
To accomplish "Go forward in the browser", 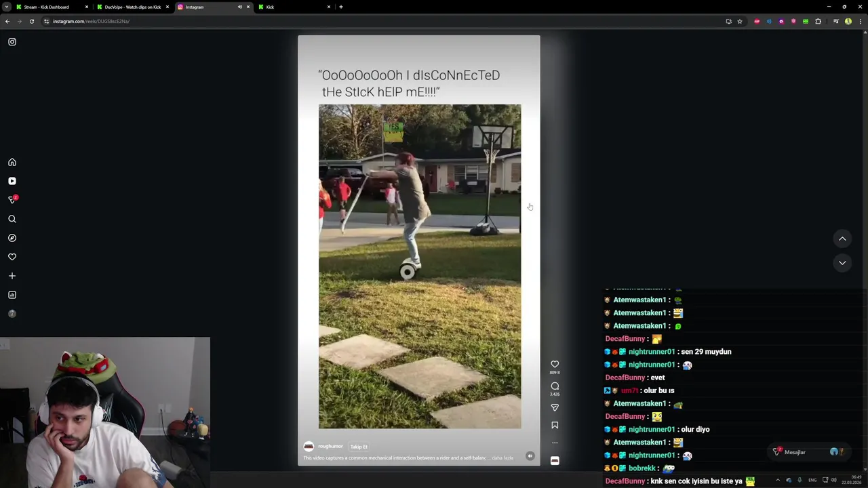I will (20, 21).
